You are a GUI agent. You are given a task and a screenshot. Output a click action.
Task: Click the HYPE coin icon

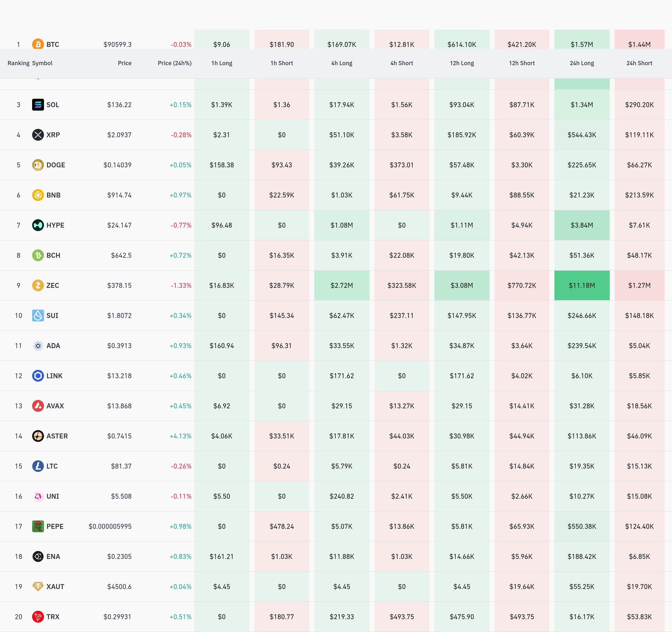point(38,225)
